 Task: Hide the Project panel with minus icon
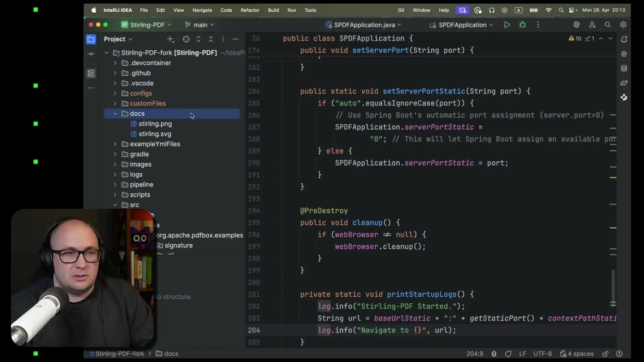point(235,39)
